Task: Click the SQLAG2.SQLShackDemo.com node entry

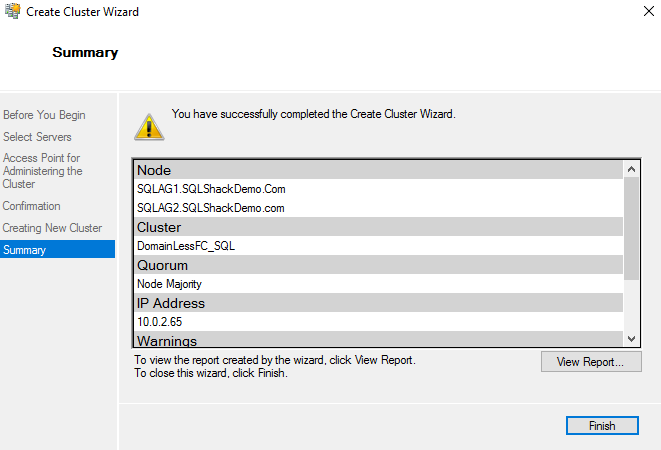Action: tap(211, 208)
